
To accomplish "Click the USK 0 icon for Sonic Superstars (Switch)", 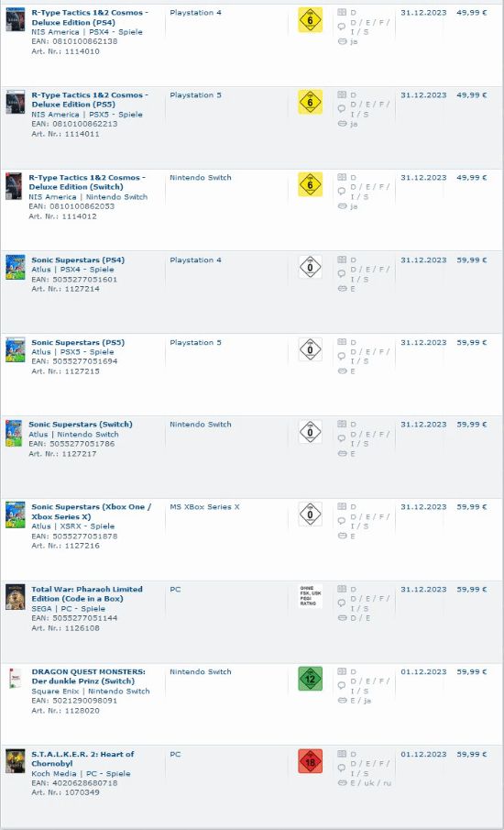I will coord(310,432).
